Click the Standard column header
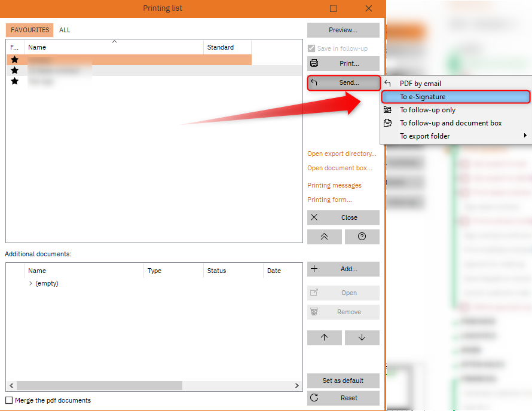 (227, 47)
